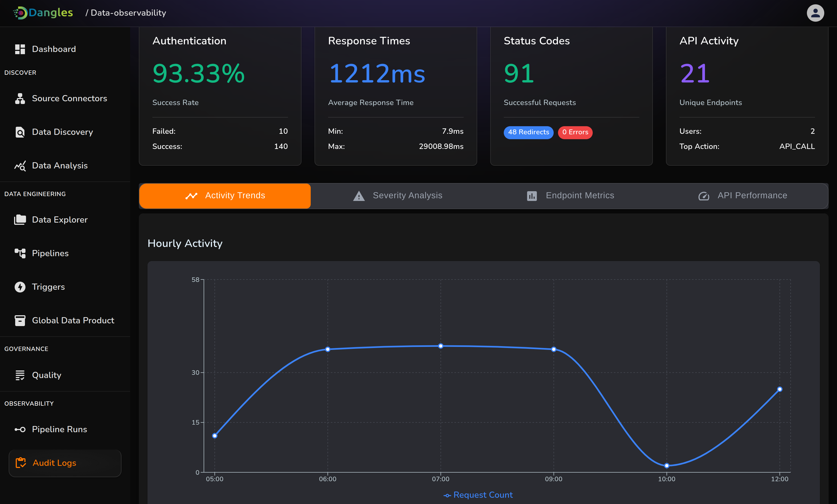The width and height of the screenshot is (837, 504).
Task: Click the Pipelines flow icon
Action: (x=20, y=253)
